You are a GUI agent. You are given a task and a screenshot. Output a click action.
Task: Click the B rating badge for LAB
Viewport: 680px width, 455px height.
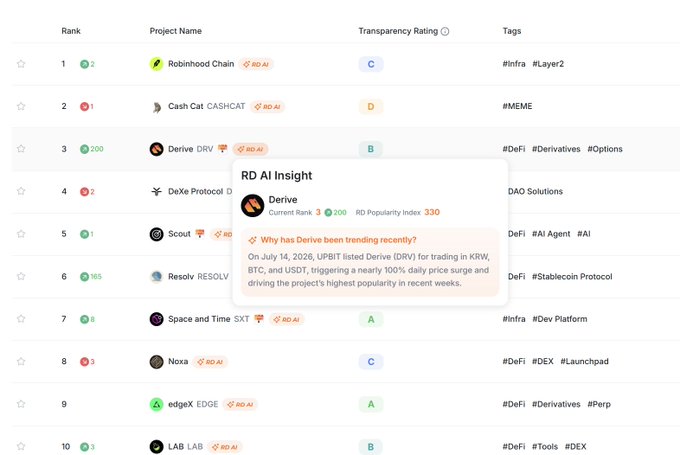tap(371, 447)
